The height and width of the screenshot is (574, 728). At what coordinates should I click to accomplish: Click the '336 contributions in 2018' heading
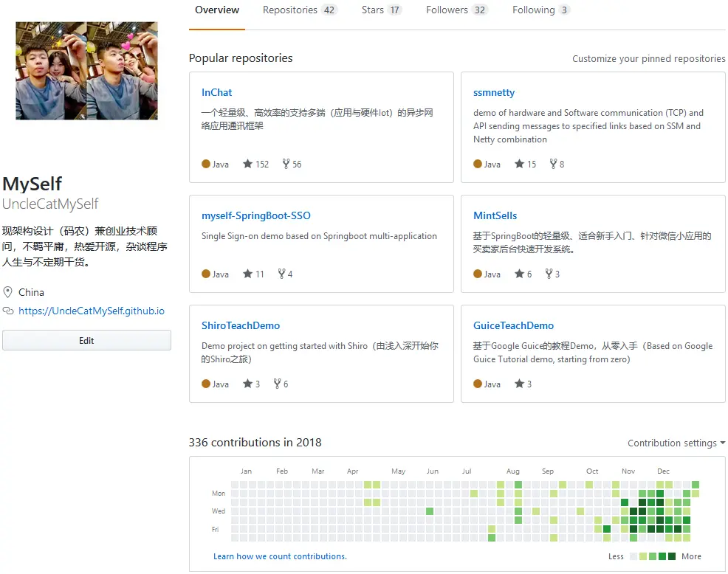click(255, 443)
